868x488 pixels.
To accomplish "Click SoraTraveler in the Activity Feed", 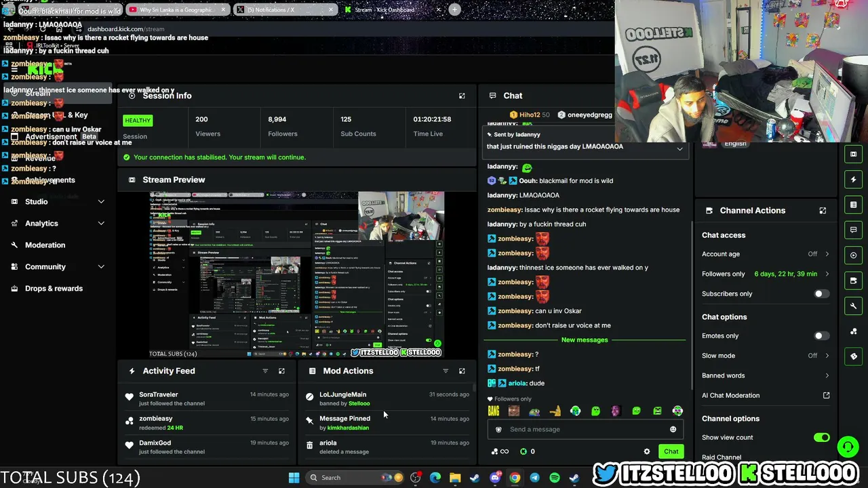I will [x=159, y=394].
